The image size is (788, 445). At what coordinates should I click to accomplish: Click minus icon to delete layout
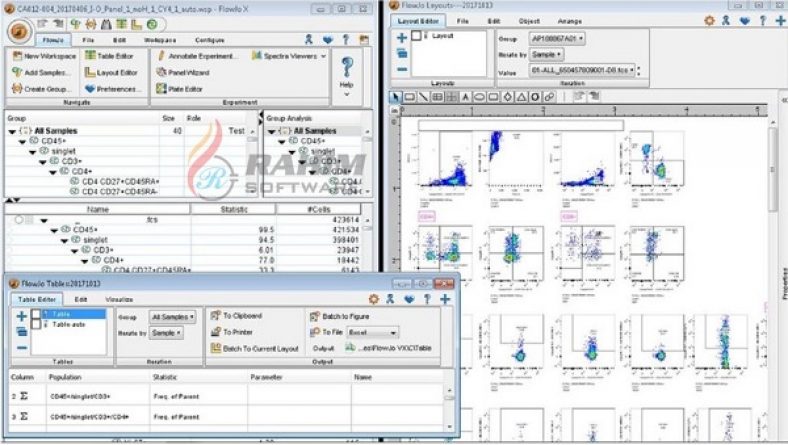[402, 69]
